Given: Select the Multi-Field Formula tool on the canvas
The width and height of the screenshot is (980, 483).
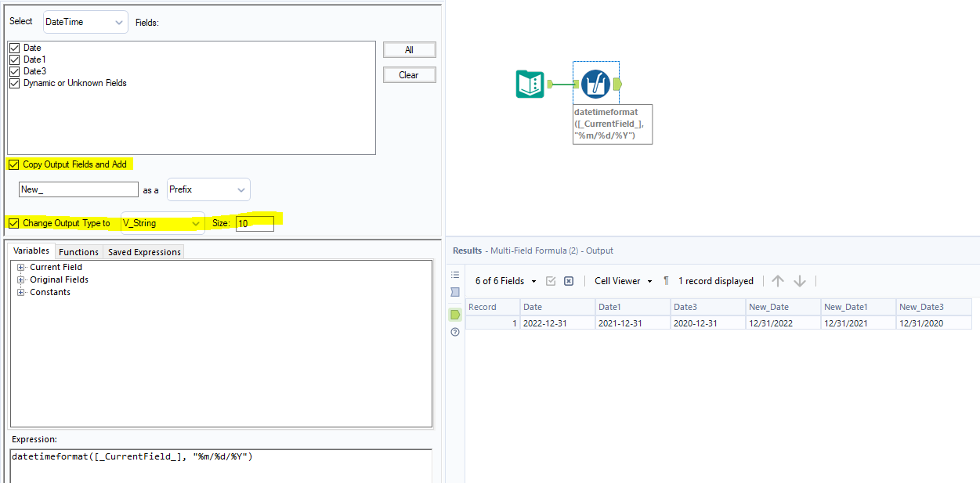Looking at the screenshot, I should point(595,81).
